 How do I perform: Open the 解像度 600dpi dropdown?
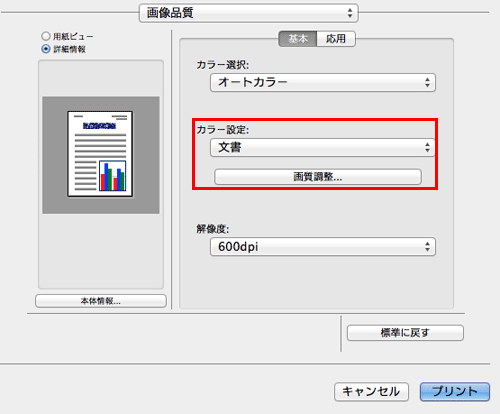click(x=323, y=247)
